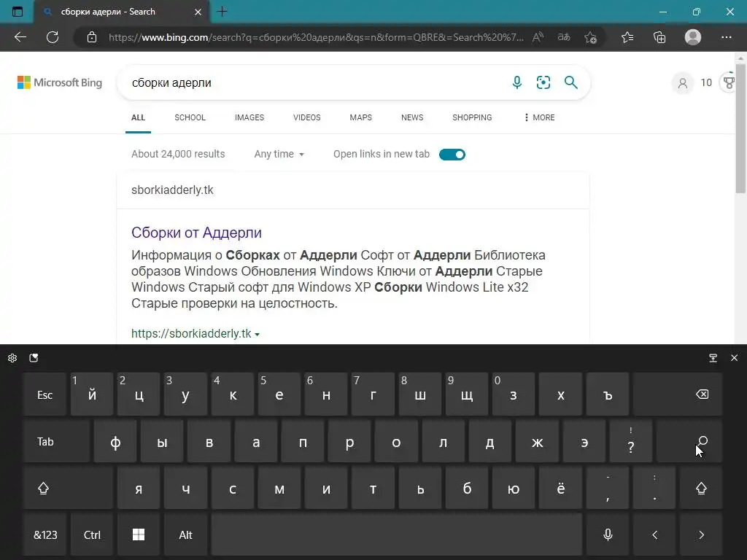Switch to the MAPS tab

click(x=360, y=117)
